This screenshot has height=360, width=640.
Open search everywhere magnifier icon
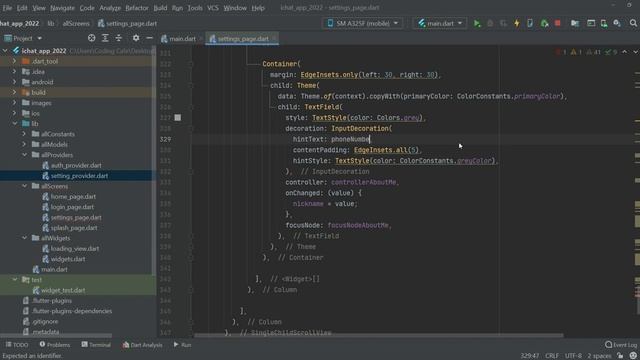[x=633, y=23]
